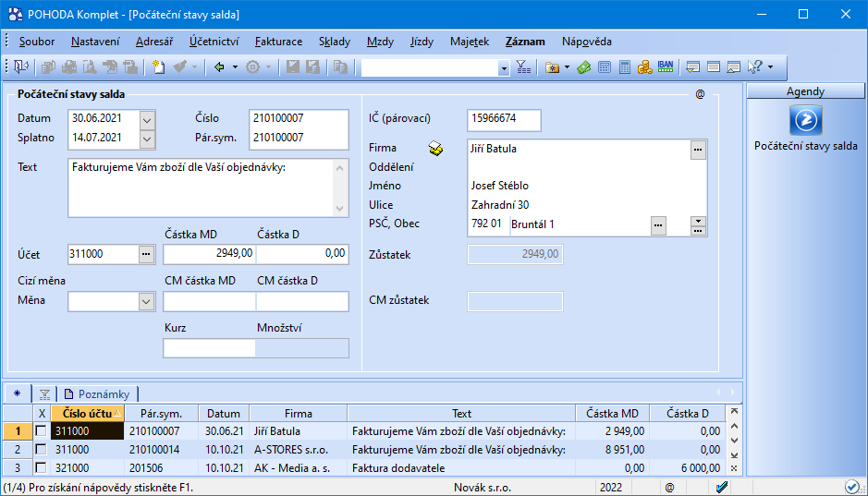Click the IČ (párovací) input field
This screenshot has width=868, height=496.
[x=504, y=119]
